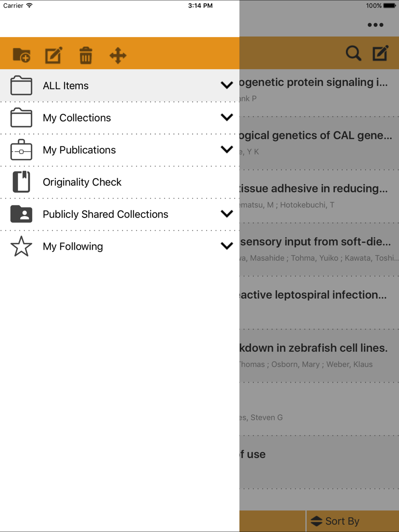Open search with the magnifier icon

(353, 53)
